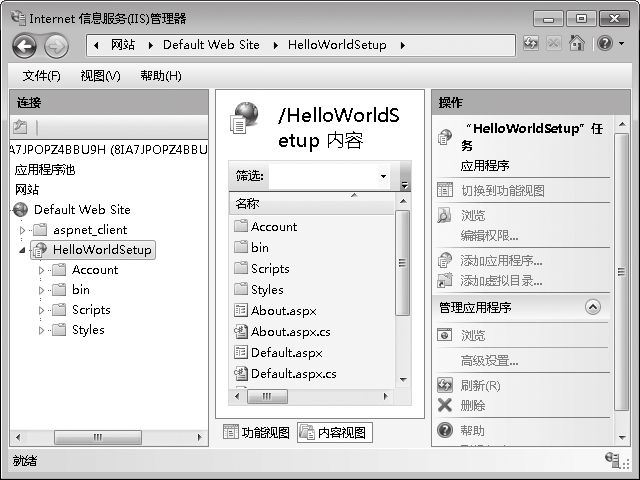Open dropdown arrow next to help toolbar icon

click(622, 43)
